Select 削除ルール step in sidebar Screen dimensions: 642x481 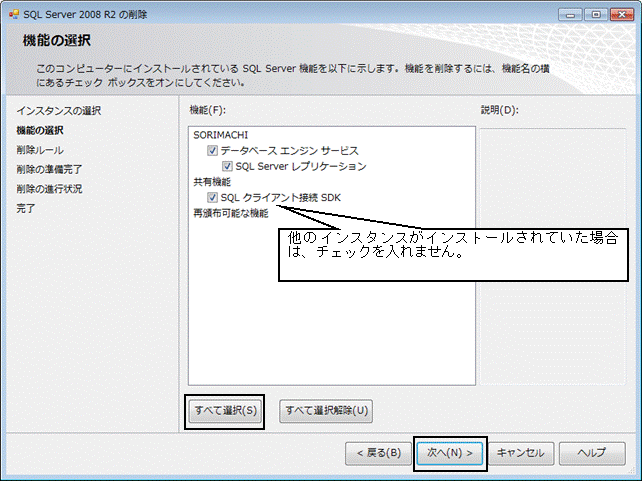tap(40, 150)
